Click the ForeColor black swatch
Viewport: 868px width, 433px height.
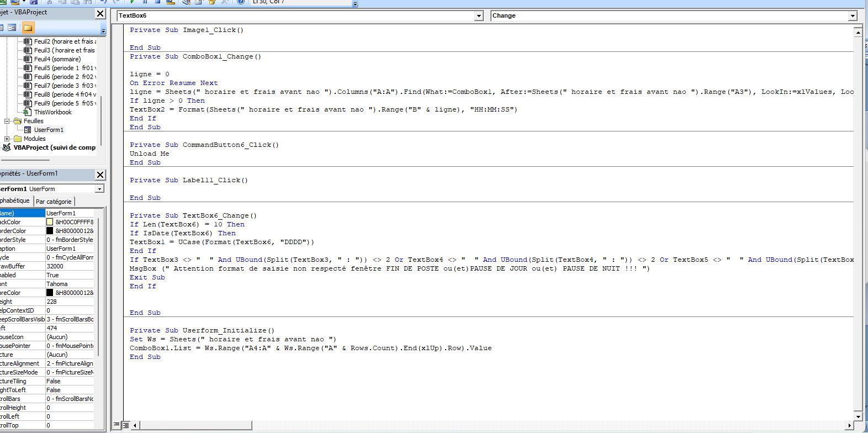[x=50, y=293]
